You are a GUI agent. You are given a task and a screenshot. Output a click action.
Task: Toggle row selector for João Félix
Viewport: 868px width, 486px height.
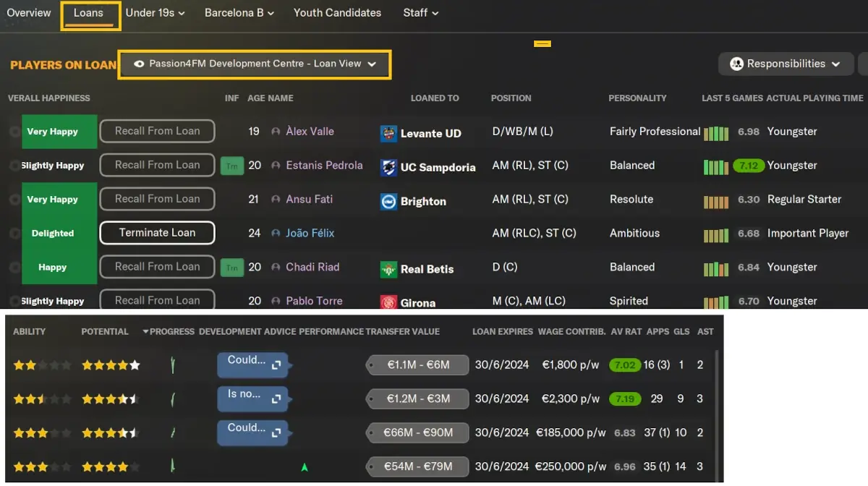(14, 234)
